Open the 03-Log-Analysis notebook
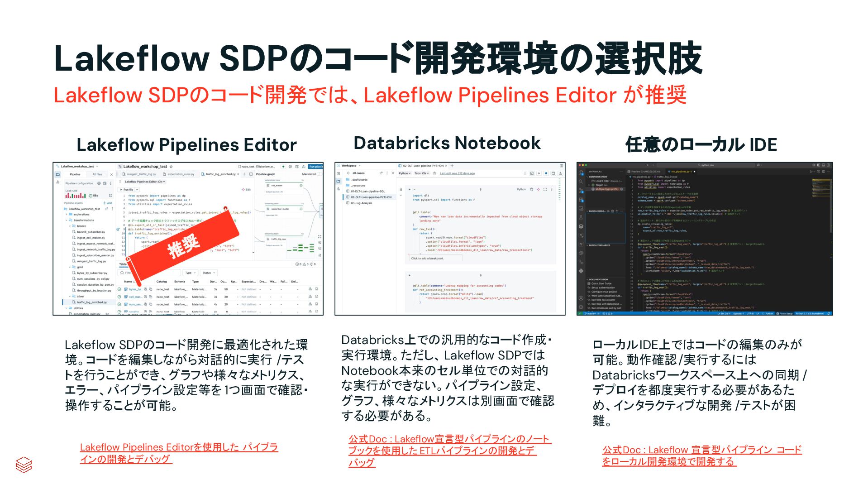868x489 pixels. 362,203
